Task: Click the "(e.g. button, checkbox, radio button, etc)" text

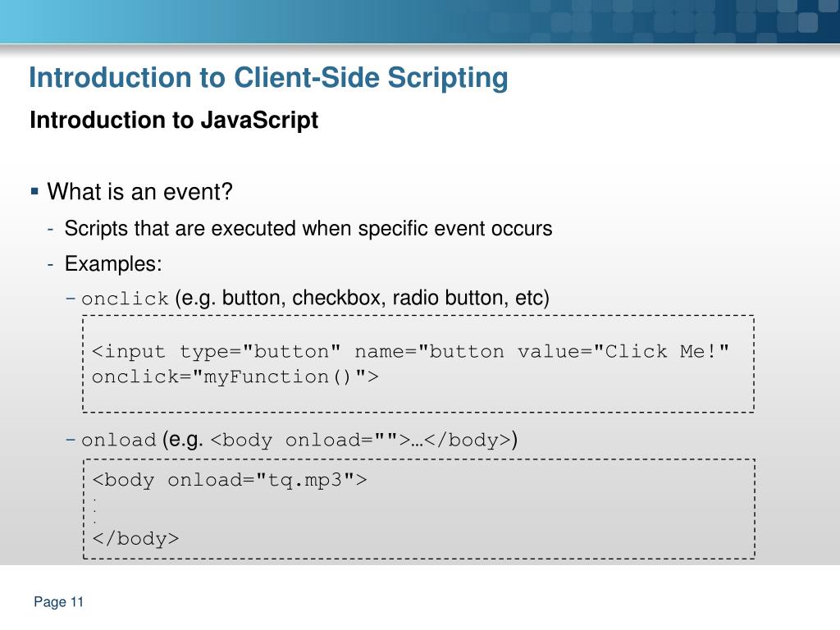Action: pyautogui.click(x=362, y=298)
